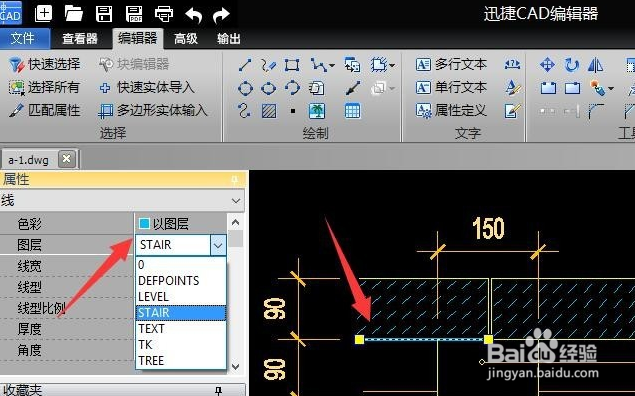
Task: Choose layer 0 from list
Action: click(181, 265)
